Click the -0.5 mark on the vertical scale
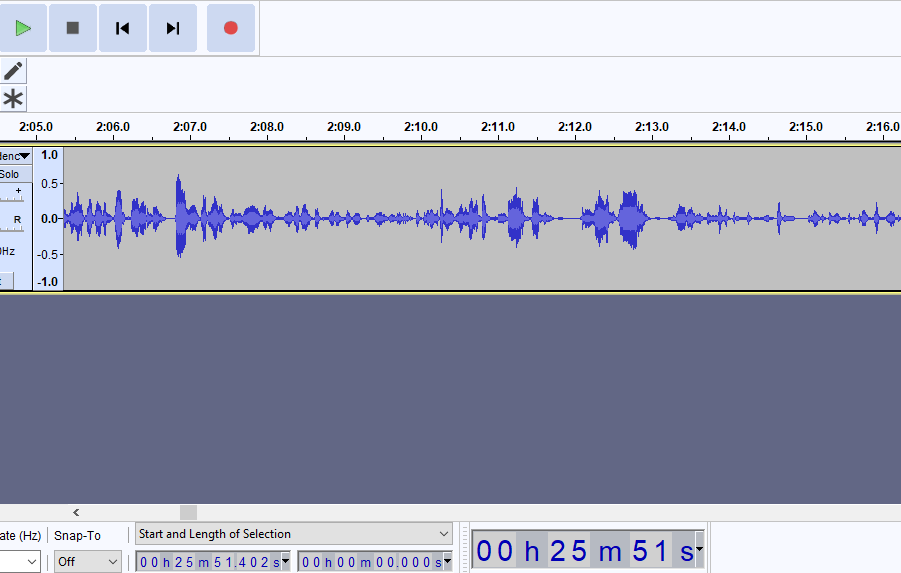 pos(48,255)
